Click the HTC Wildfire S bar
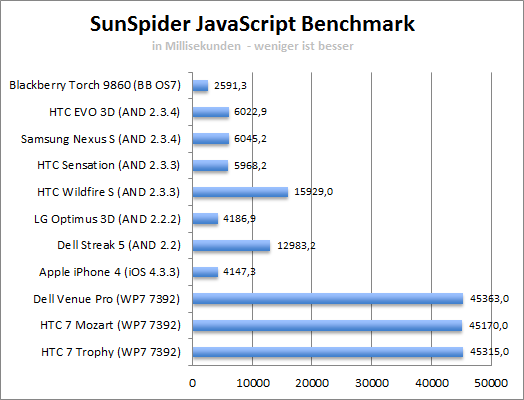Viewport: 524px width, 400px height. click(x=240, y=192)
